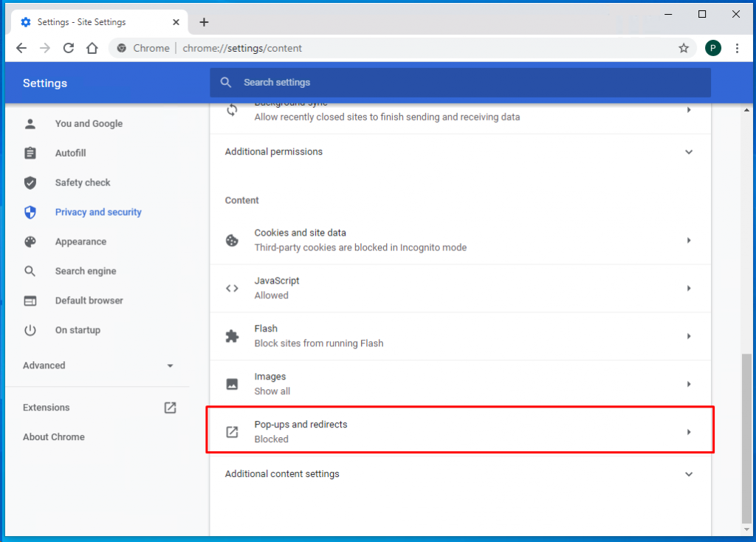Open Cookies and site data arrow

coord(689,240)
